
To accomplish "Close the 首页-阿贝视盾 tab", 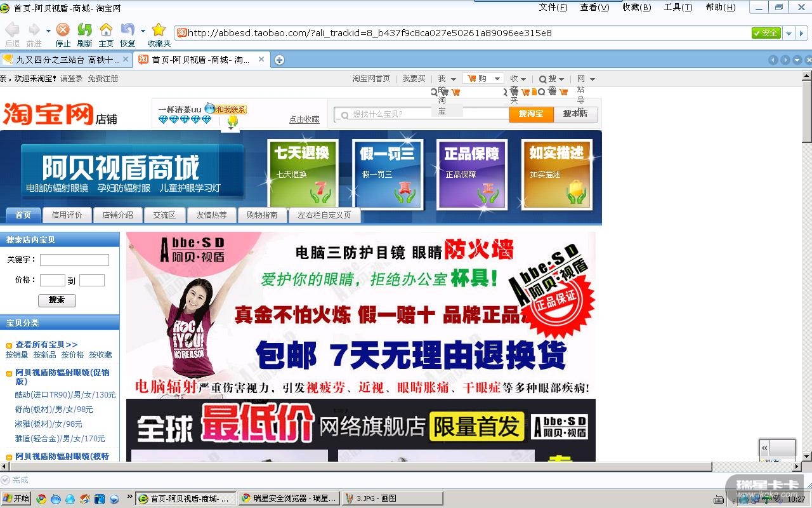I will pyautogui.click(x=261, y=59).
